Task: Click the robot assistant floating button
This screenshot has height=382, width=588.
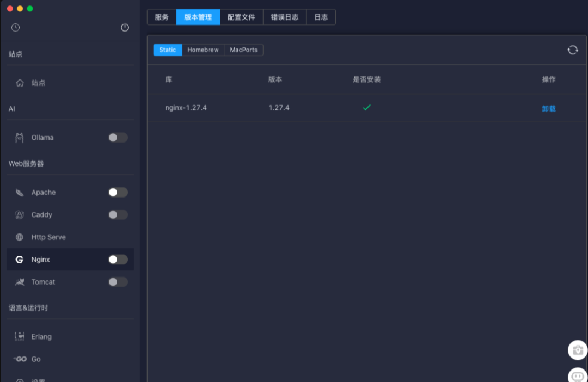Action: [578, 375]
